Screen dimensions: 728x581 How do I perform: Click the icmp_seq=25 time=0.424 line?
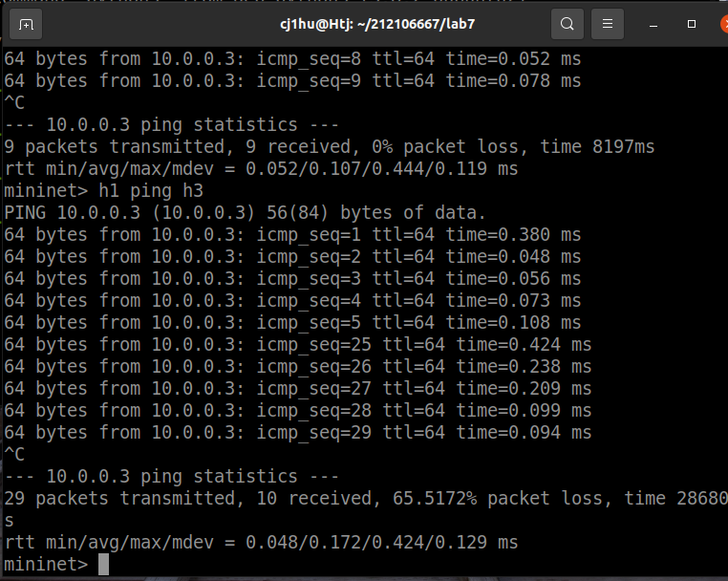coord(298,345)
